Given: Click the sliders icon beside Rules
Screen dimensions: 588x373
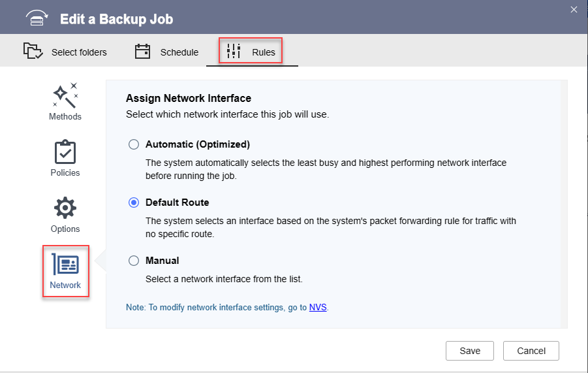Looking at the screenshot, I should (x=234, y=52).
